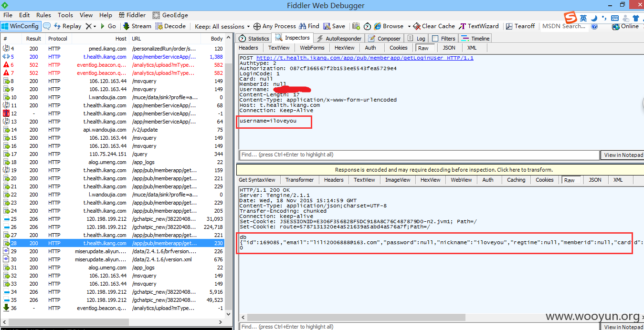Viewport: 644px width, 330px height.
Task: Click the timer stopwatch icon
Action: [x=367, y=26]
